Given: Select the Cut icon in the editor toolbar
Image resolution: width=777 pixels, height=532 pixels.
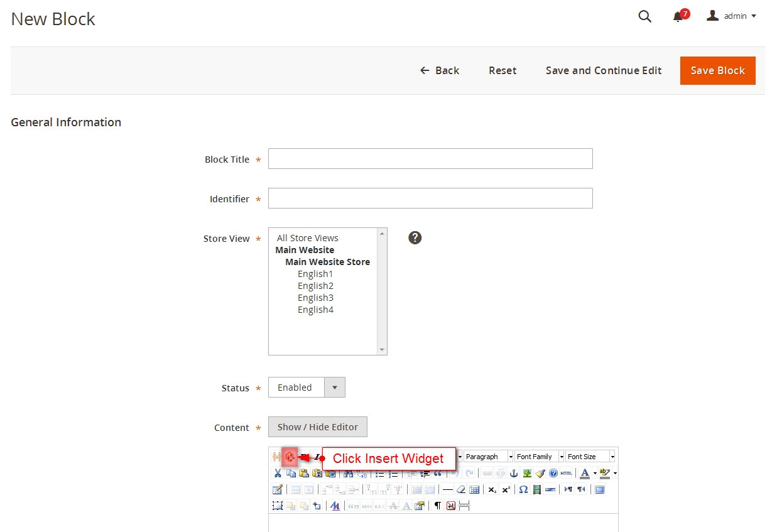Looking at the screenshot, I should pos(278,473).
